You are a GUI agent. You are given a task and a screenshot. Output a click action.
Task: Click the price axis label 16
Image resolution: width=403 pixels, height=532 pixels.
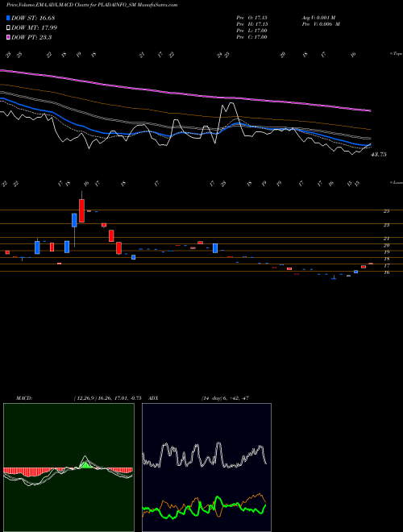click(386, 272)
